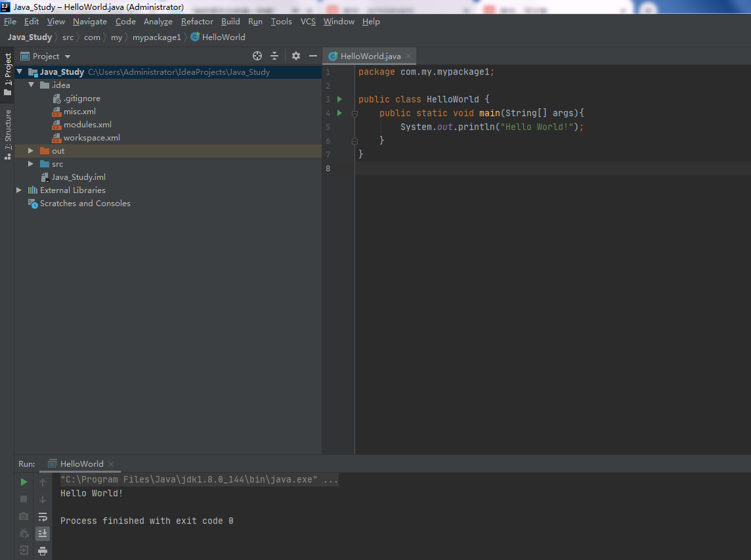Screen dimensions: 751x560
Task: Click the run gutter arrow on line 4
Action: click(x=339, y=113)
